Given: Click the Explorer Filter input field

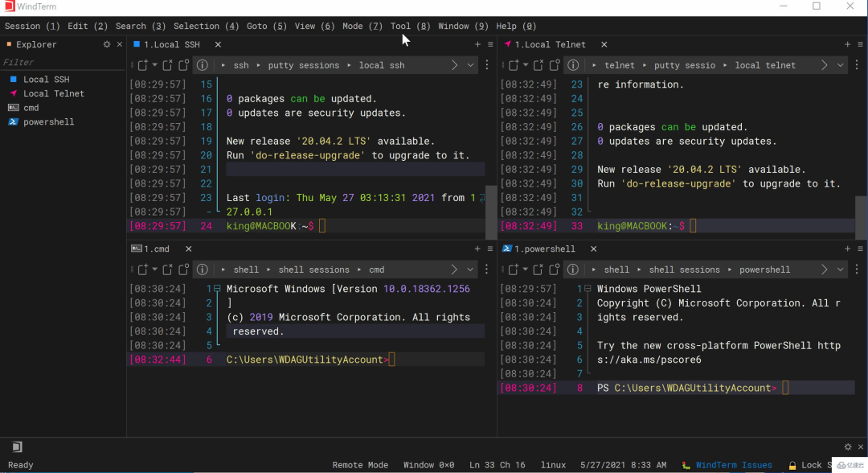Looking at the screenshot, I should [60, 62].
